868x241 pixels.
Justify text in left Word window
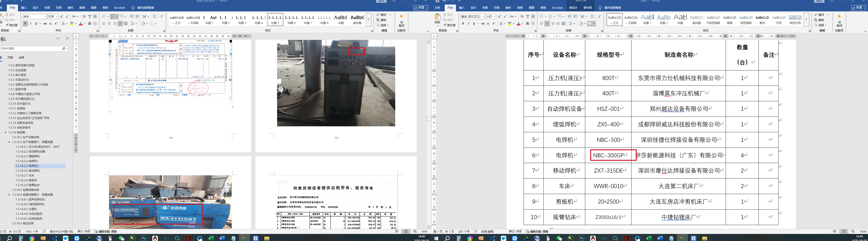(120, 23)
